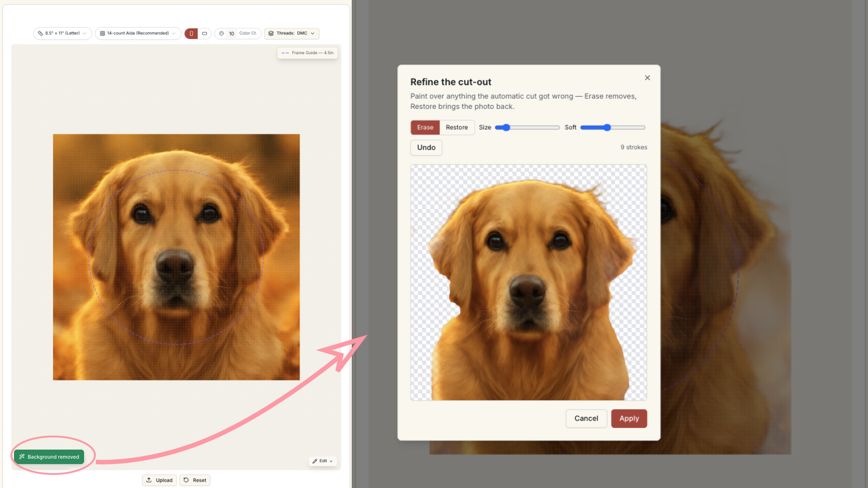Viewport: 868px width, 488px height.
Task: Click the paperclip size icon
Action: click(x=40, y=33)
